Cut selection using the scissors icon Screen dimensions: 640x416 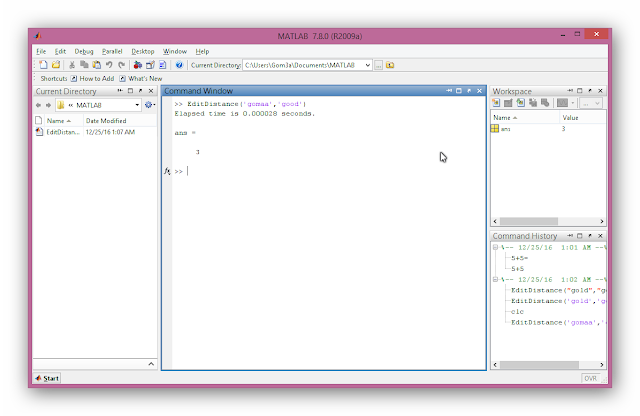pyautogui.click(x=72, y=65)
